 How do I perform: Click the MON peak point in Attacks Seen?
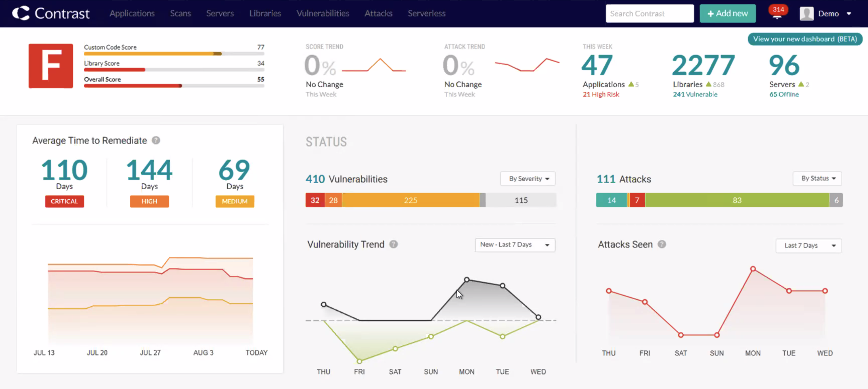point(753,269)
